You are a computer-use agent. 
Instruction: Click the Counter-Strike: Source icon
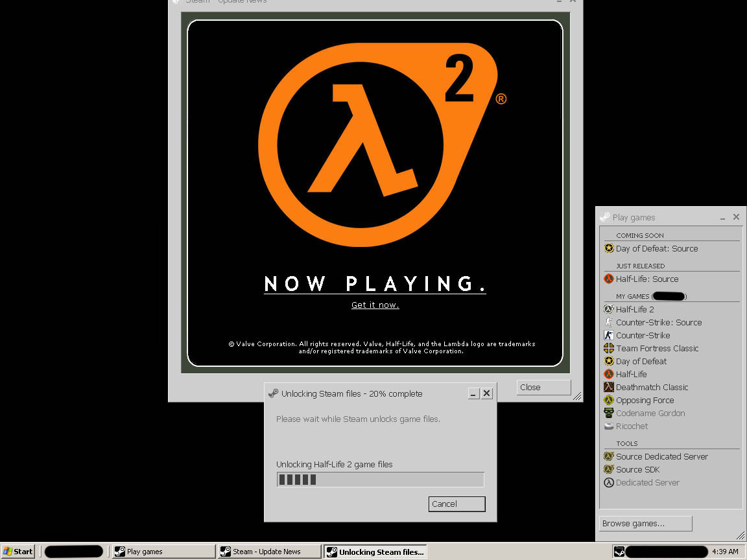tap(609, 322)
